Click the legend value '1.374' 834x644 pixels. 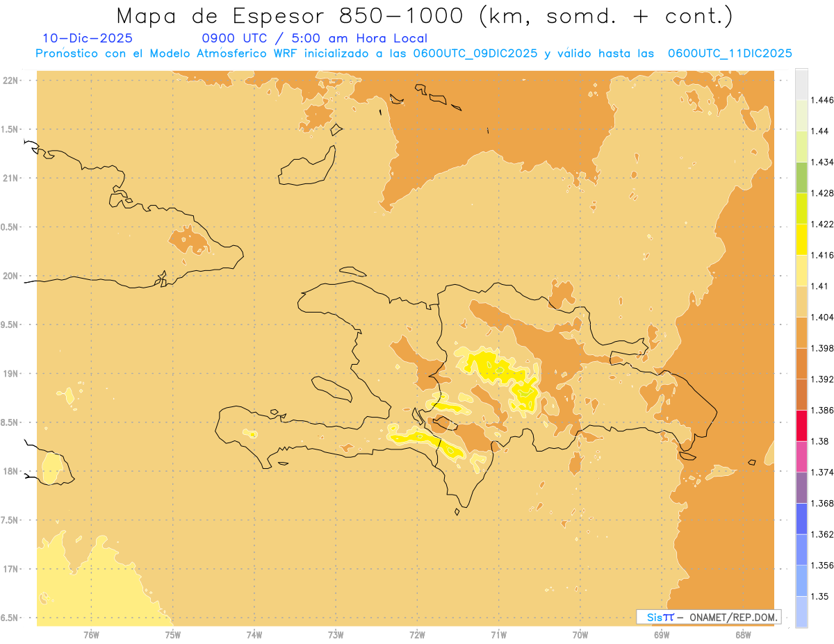[x=821, y=472]
